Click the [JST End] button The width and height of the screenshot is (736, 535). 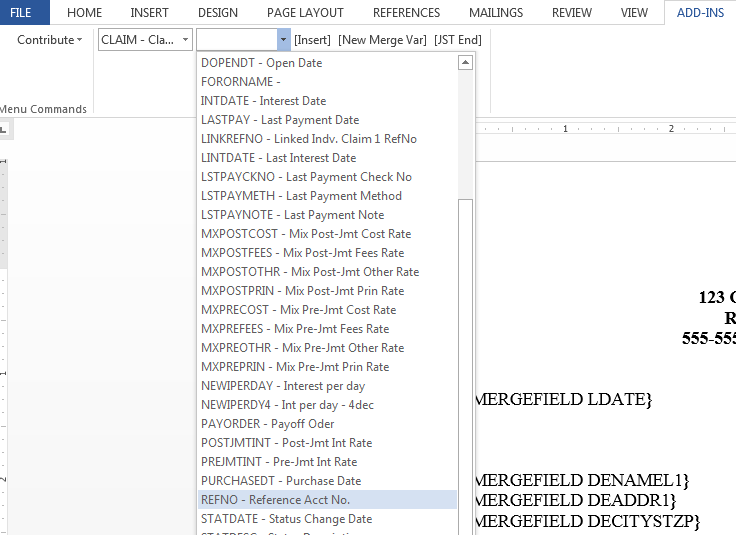457,40
